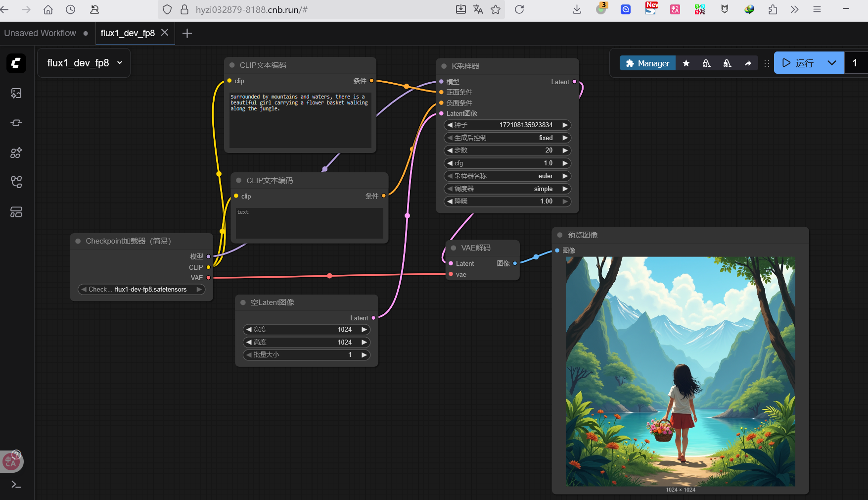Open the workflows tree sidebar icon

pos(16,182)
